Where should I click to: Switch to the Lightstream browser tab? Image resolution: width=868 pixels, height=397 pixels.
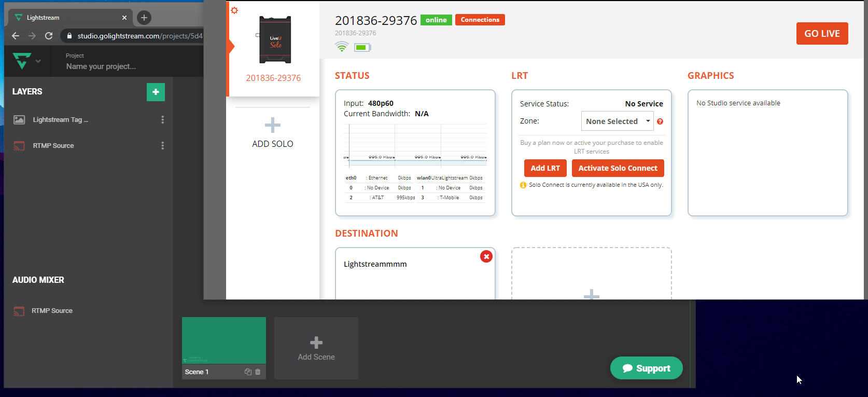click(71, 18)
